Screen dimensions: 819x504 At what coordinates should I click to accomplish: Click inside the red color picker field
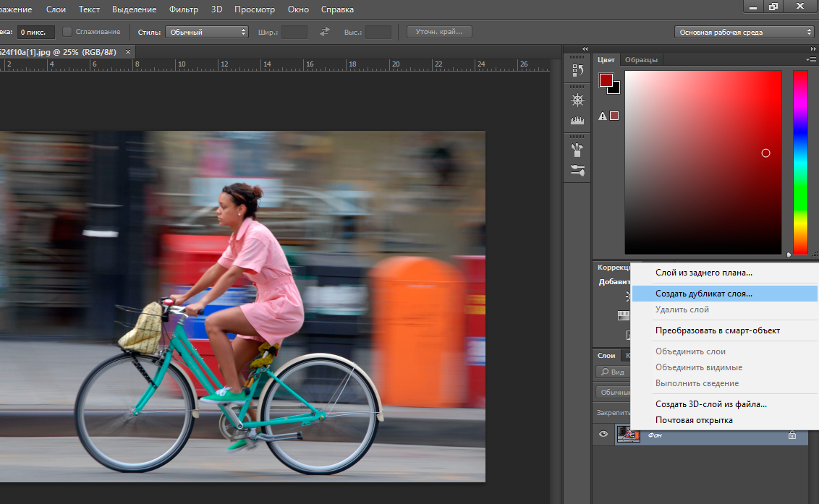(703, 163)
